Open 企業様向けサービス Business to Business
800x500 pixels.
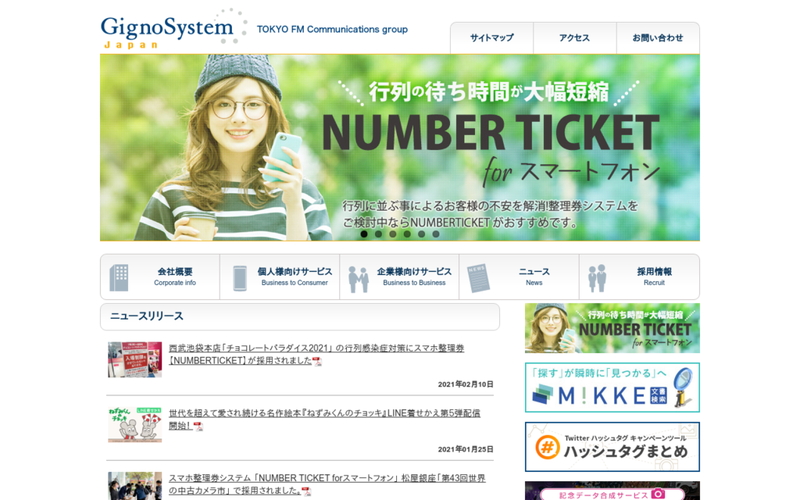pos(399,277)
